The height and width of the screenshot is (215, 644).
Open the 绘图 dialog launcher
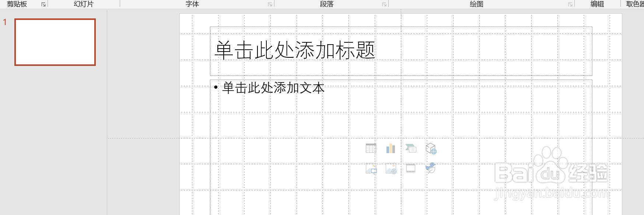point(570,4)
